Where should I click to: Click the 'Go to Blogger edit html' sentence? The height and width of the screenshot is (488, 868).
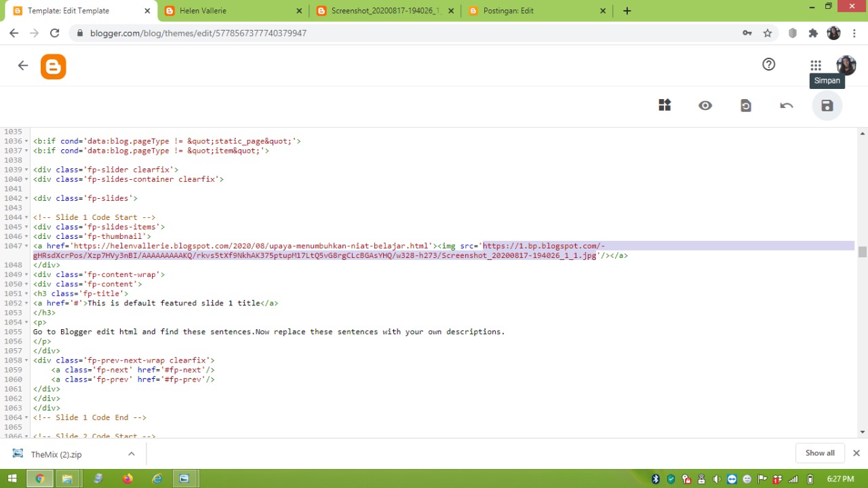pyautogui.click(x=269, y=332)
